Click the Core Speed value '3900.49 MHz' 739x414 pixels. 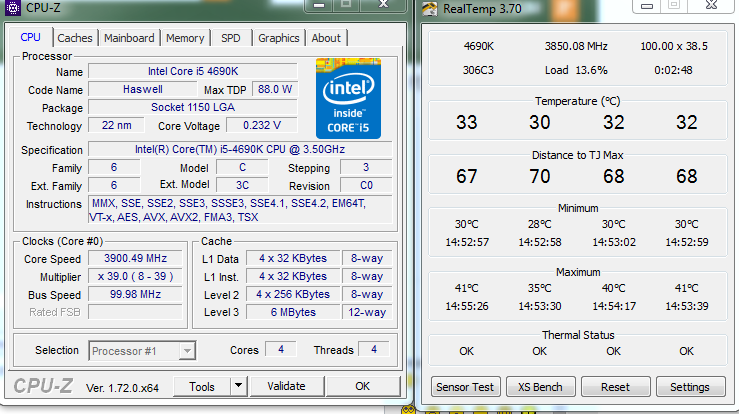(x=135, y=258)
